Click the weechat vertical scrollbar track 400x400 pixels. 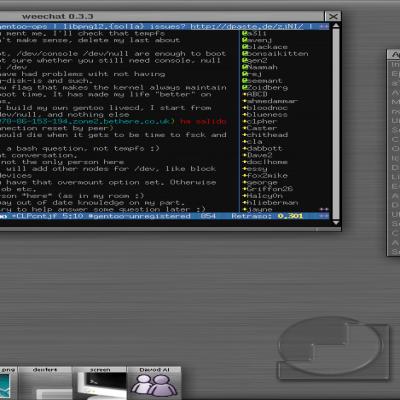pos(336,124)
